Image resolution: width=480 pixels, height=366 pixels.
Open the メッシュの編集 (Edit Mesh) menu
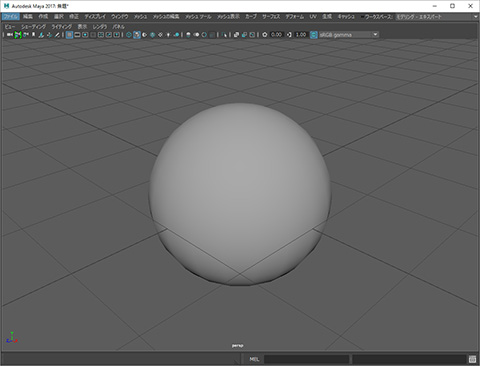(x=166, y=17)
